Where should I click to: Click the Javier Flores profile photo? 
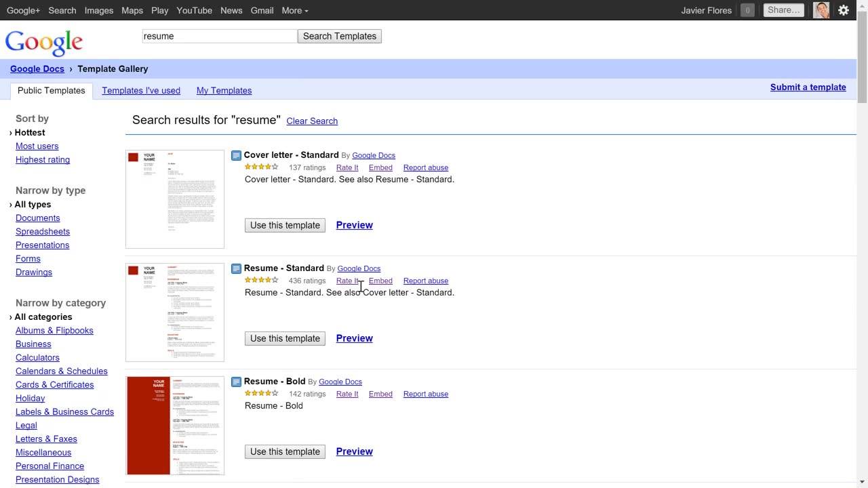pyautogui.click(x=821, y=10)
